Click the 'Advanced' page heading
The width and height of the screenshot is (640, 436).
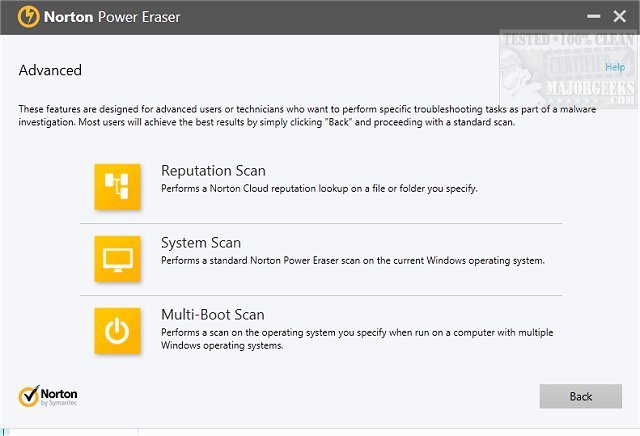pos(50,70)
